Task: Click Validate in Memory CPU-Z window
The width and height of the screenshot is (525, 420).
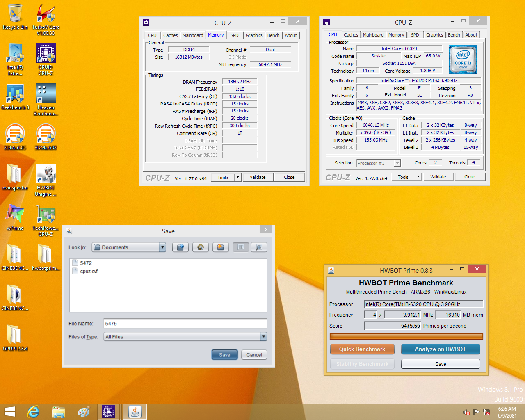Action: tap(258, 177)
